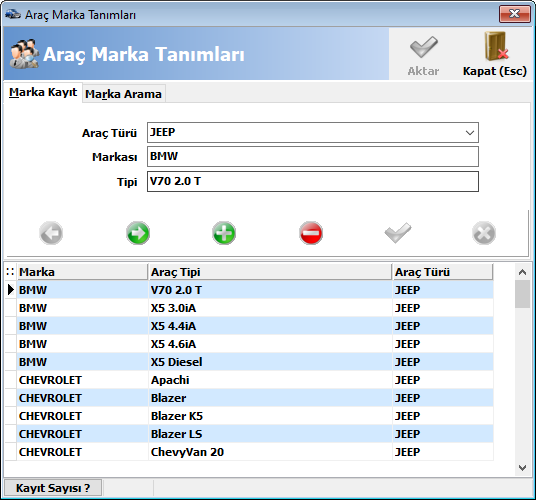Viewport: 536px width, 500px height.
Task: Go to next record with green arrow
Action: click(138, 233)
